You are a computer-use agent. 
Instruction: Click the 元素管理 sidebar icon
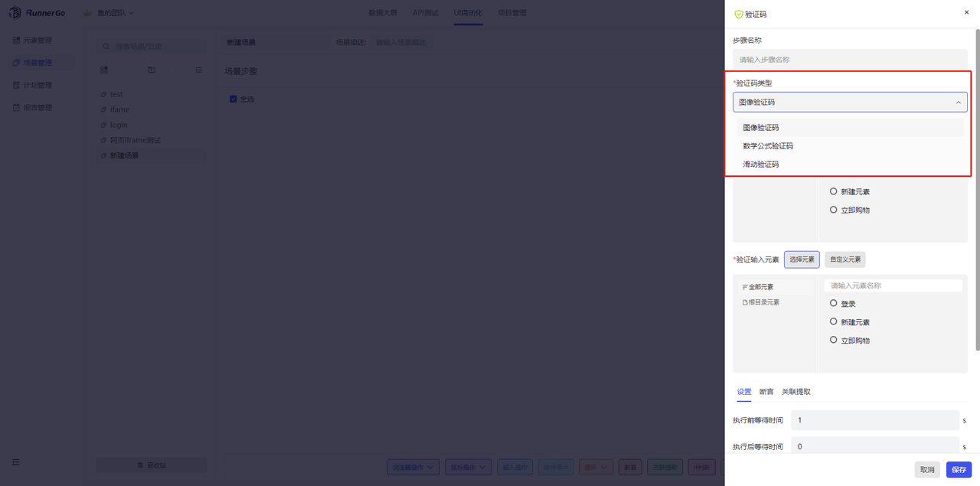tap(16, 40)
